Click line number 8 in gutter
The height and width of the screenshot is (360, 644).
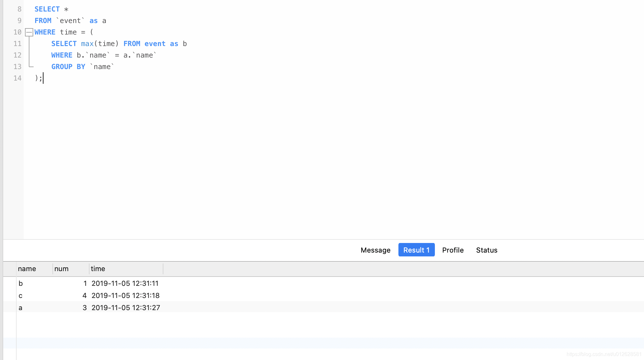[x=19, y=9]
